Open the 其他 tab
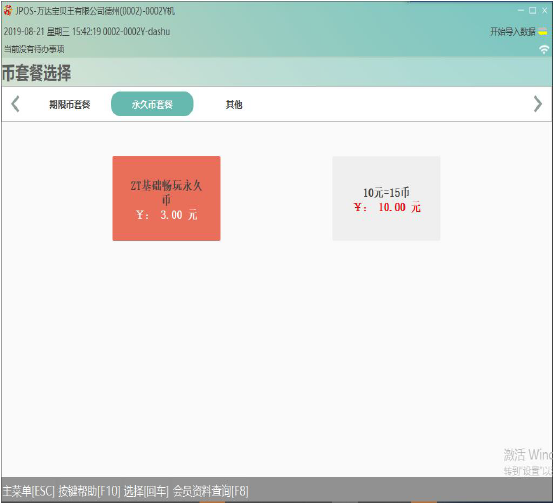554x503 pixels. 234,105
